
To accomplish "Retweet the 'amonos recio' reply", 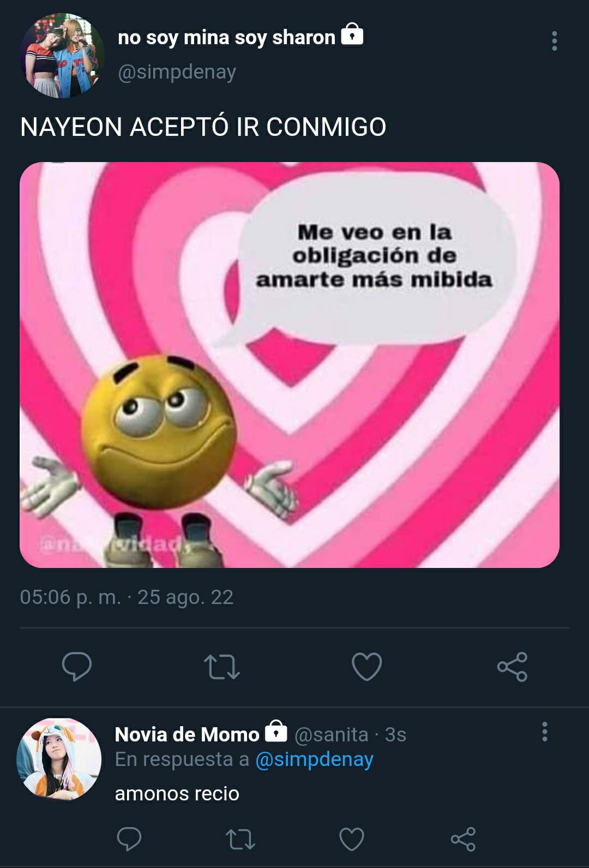I will 241,839.
